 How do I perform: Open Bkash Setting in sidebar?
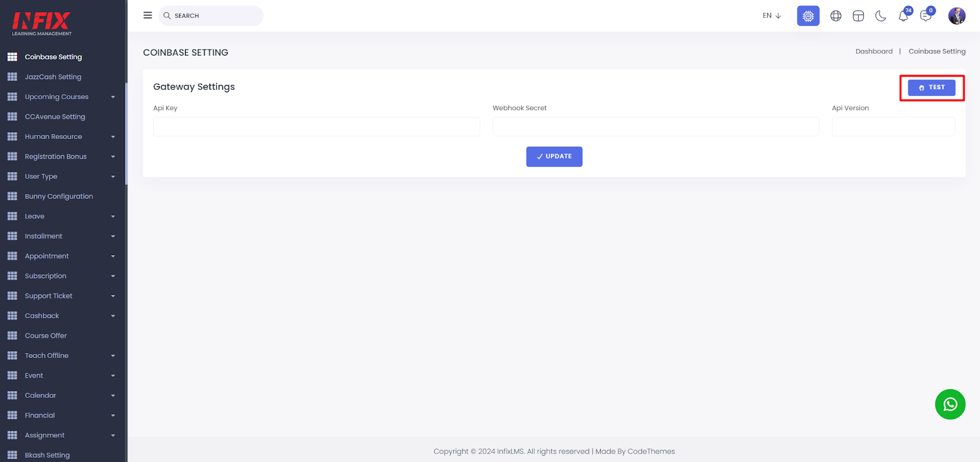pyautogui.click(x=47, y=455)
